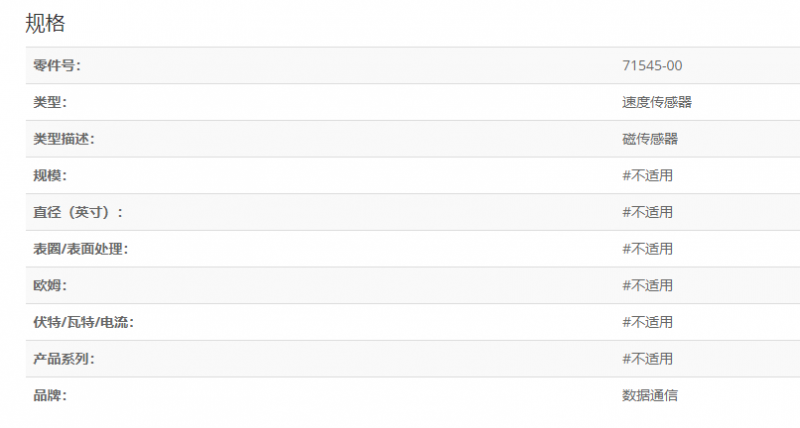The height and width of the screenshot is (428, 800).
Task: Click the #不适用 value for 伏特/瓦特/电流
Action: pos(647,322)
